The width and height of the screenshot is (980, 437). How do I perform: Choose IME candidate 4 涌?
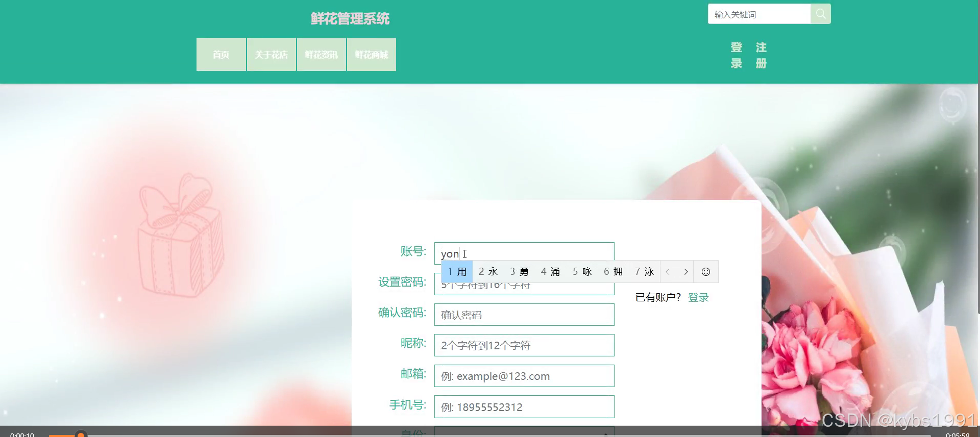pos(550,272)
